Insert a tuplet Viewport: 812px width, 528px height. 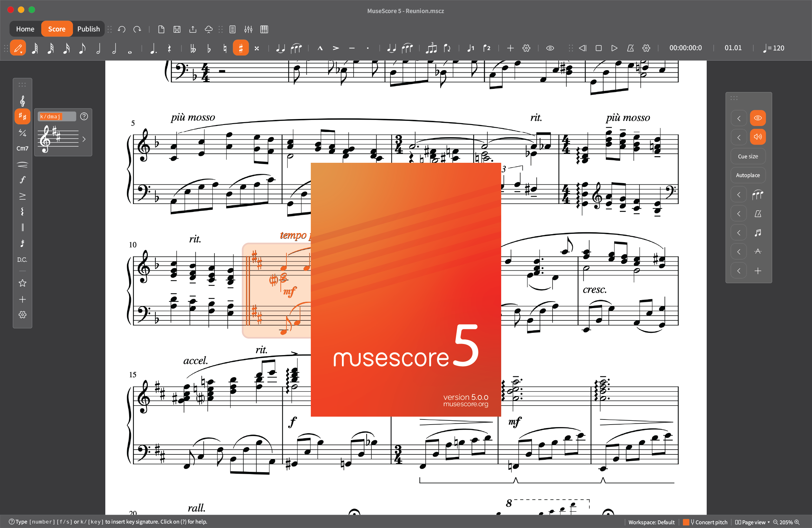coord(431,48)
